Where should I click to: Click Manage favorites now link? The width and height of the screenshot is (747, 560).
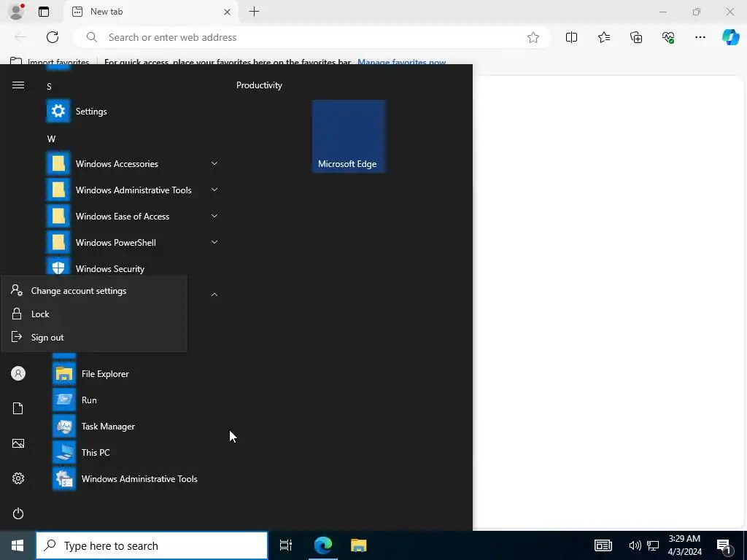pyautogui.click(x=402, y=62)
